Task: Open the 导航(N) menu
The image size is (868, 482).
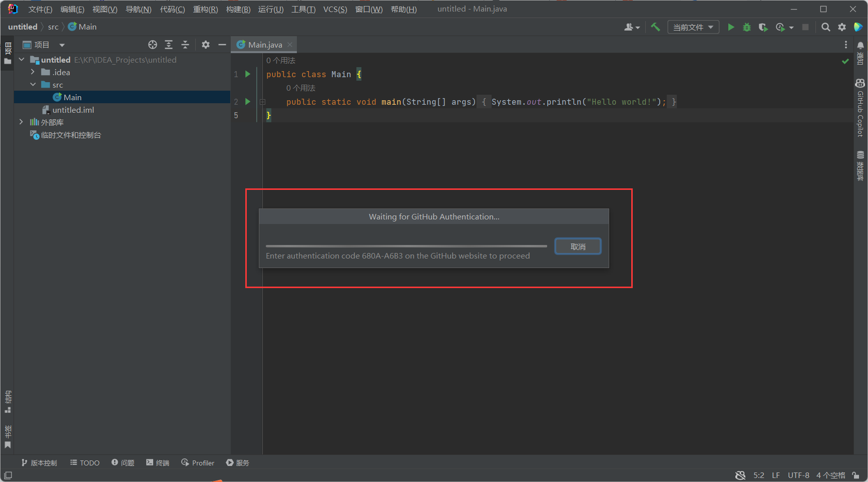Action: (138, 9)
